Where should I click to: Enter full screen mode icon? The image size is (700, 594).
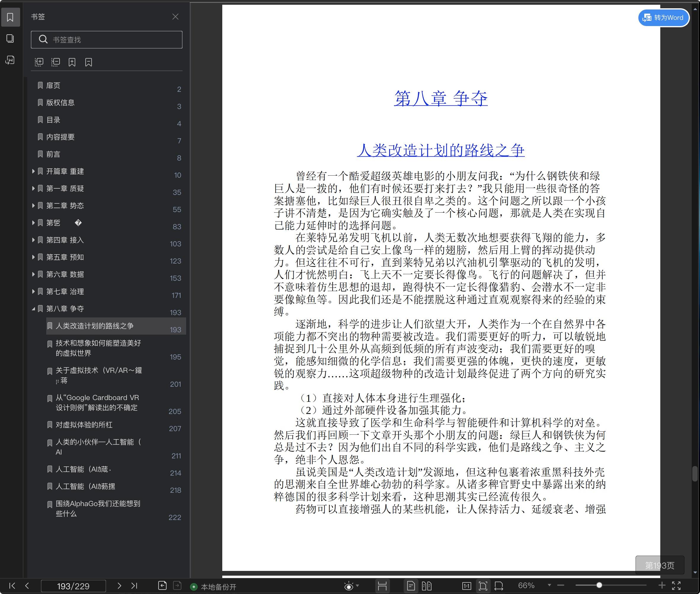tap(676, 586)
